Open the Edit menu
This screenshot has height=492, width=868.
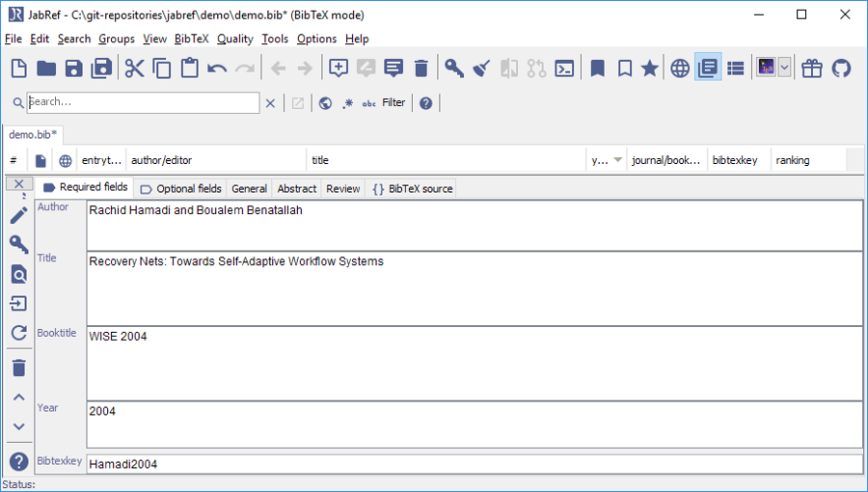click(x=40, y=39)
